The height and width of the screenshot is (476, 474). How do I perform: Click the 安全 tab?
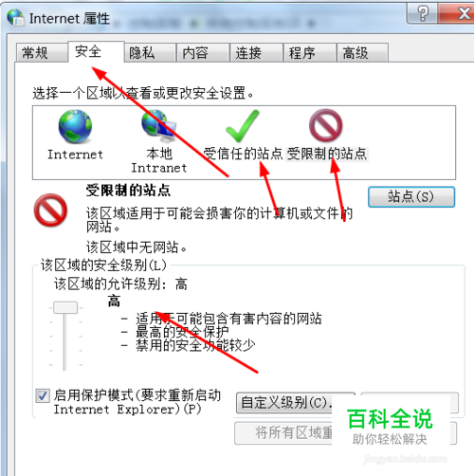click(96, 51)
